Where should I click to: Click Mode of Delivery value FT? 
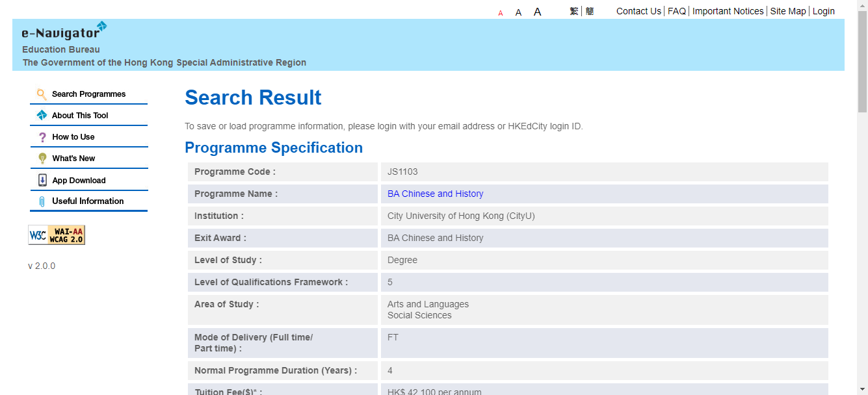(393, 337)
